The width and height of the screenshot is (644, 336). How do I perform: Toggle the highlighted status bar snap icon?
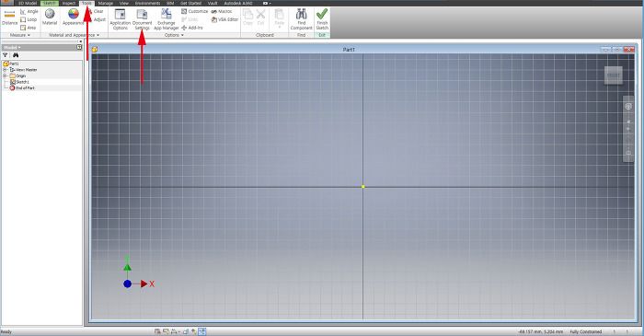pos(202,331)
